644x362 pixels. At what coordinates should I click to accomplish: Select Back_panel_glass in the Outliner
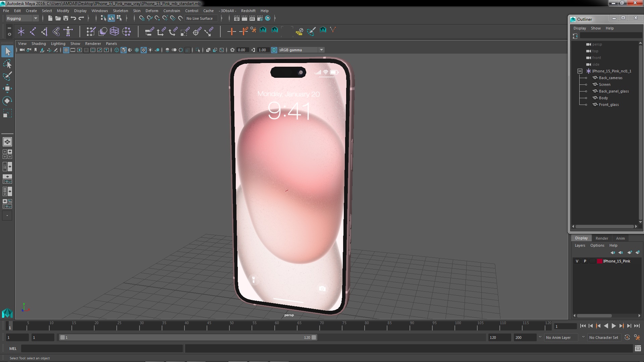[613, 91]
